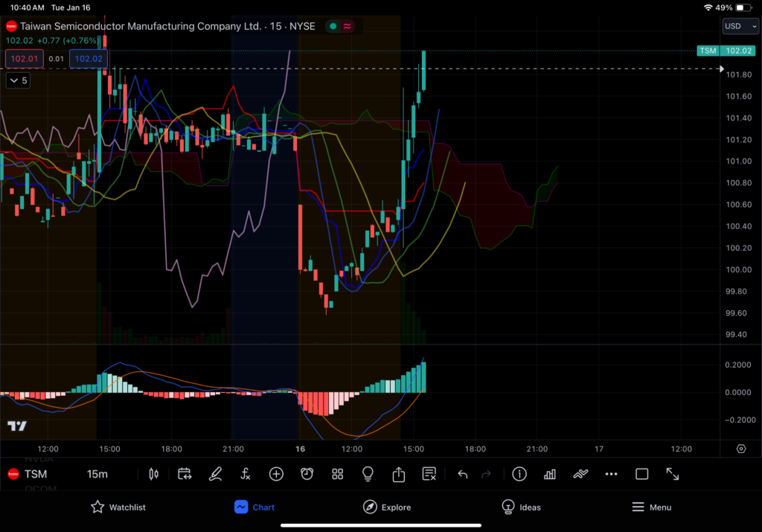
Task: Undo the last chart action
Action: click(463, 474)
